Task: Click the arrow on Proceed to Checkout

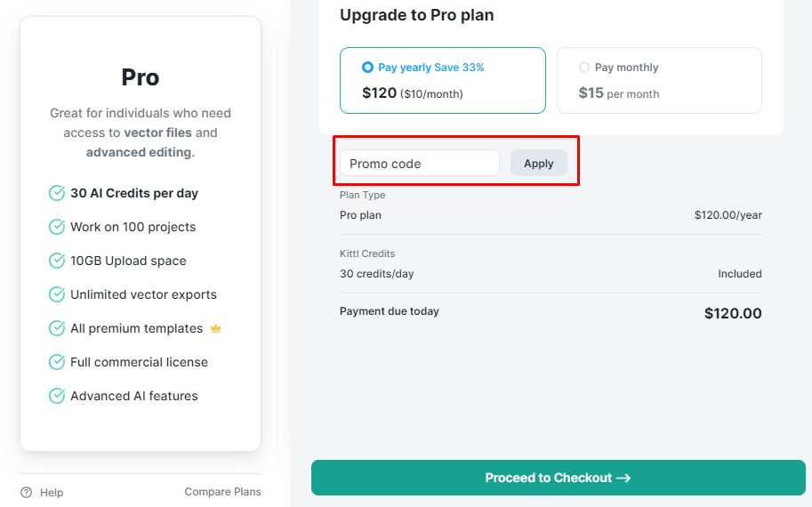Action: 623,478
